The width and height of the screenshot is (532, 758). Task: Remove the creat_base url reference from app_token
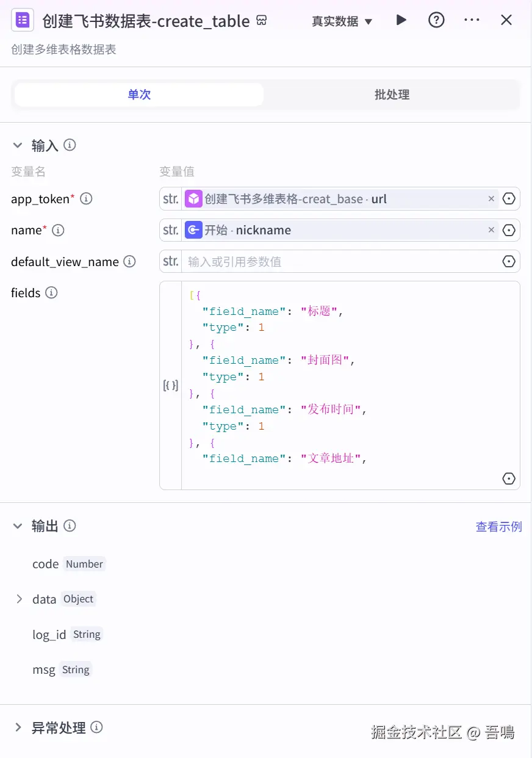click(x=491, y=198)
